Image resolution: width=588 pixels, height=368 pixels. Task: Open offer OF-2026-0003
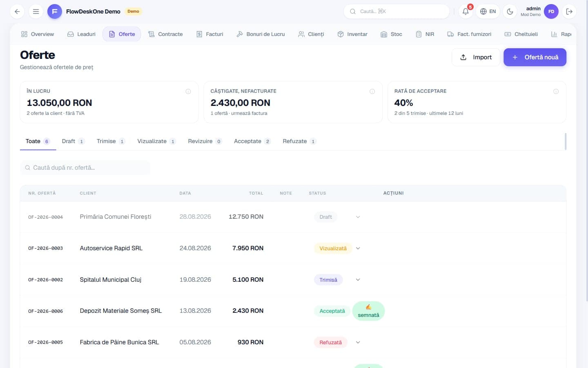click(45, 248)
